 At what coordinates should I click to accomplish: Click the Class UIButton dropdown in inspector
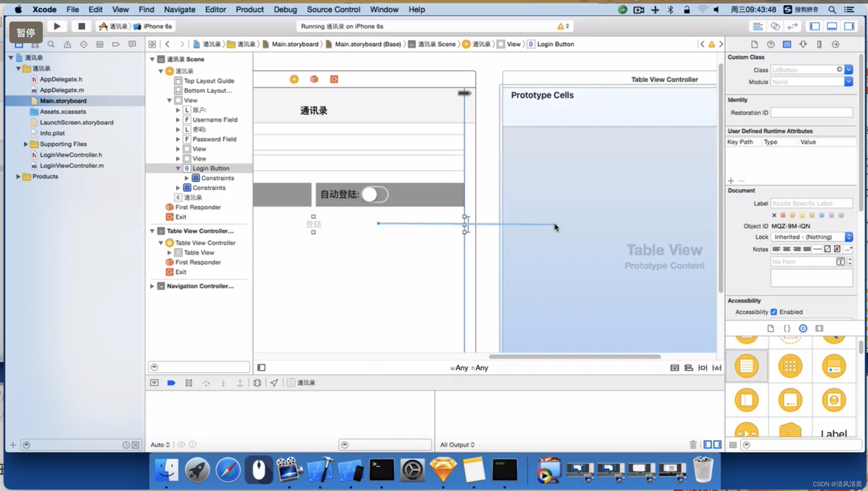coord(850,70)
